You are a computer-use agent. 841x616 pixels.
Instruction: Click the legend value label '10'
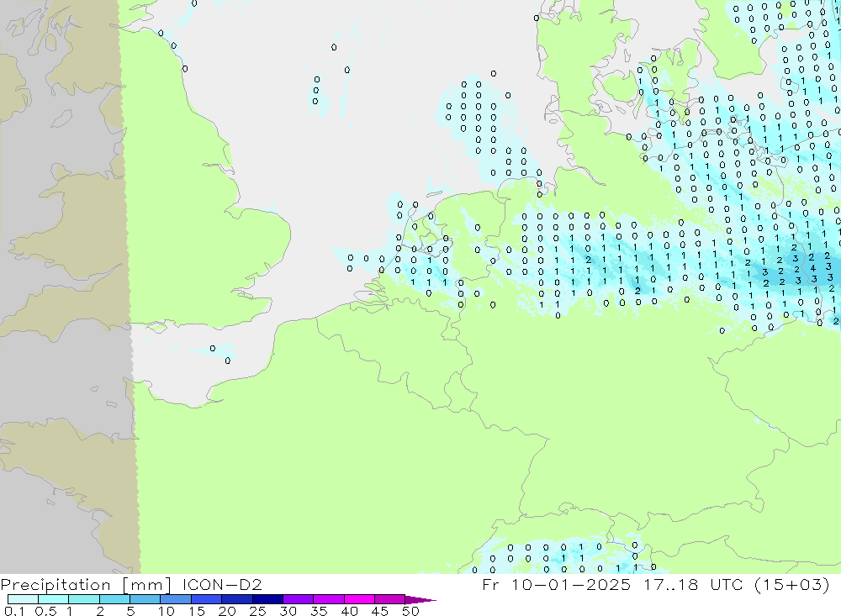point(167,611)
